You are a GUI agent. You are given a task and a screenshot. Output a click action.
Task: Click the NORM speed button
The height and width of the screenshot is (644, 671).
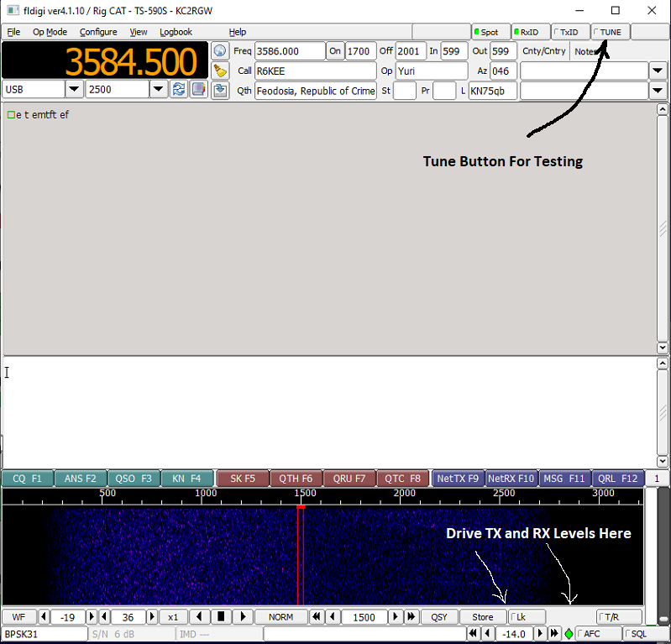pyautogui.click(x=280, y=617)
